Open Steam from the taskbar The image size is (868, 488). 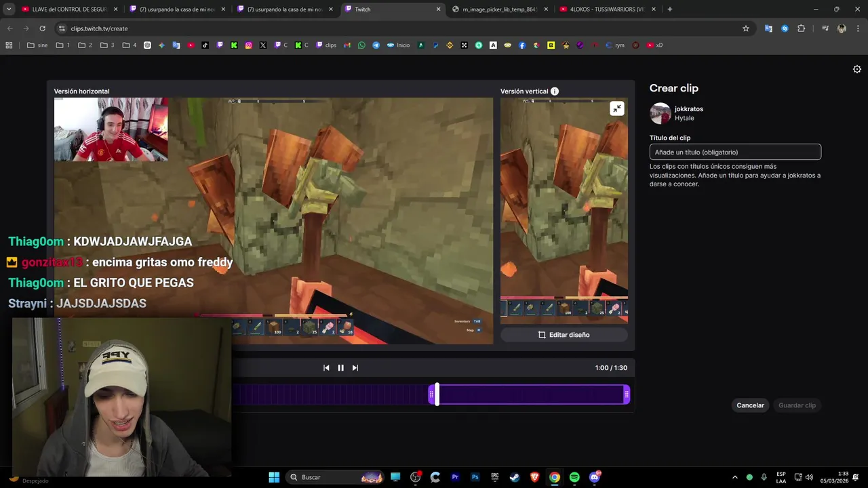click(x=515, y=477)
